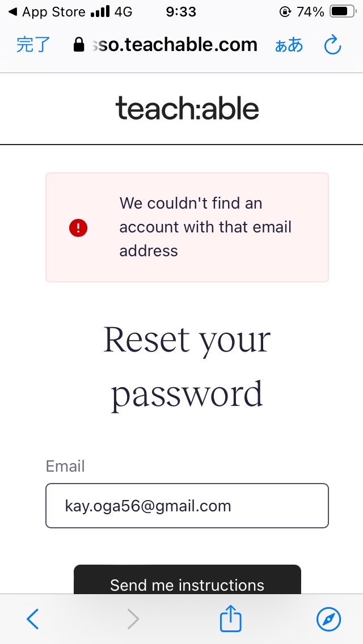Screen dimensions: 363x644
Task: Tap the 完了 done button
Action: tap(33, 45)
